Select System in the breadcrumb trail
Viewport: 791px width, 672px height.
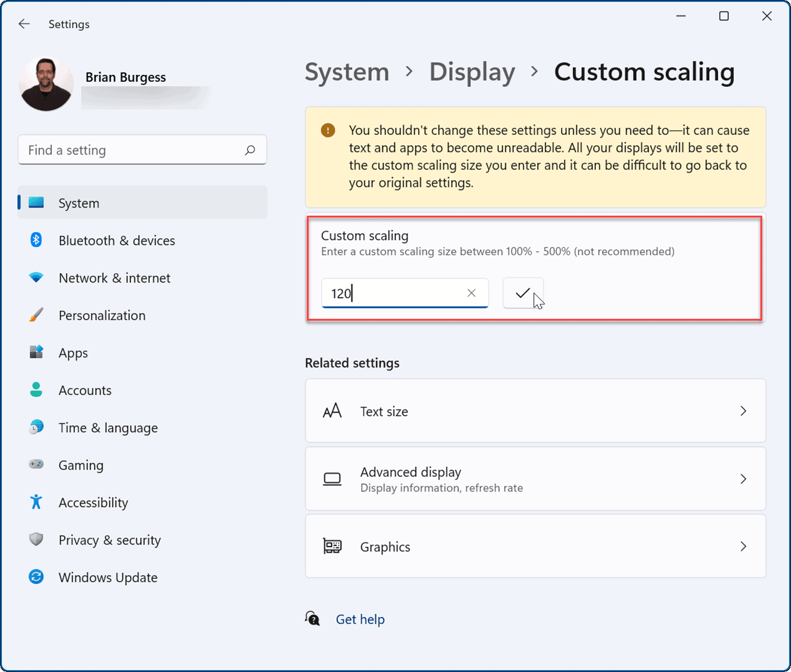(x=347, y=72)
